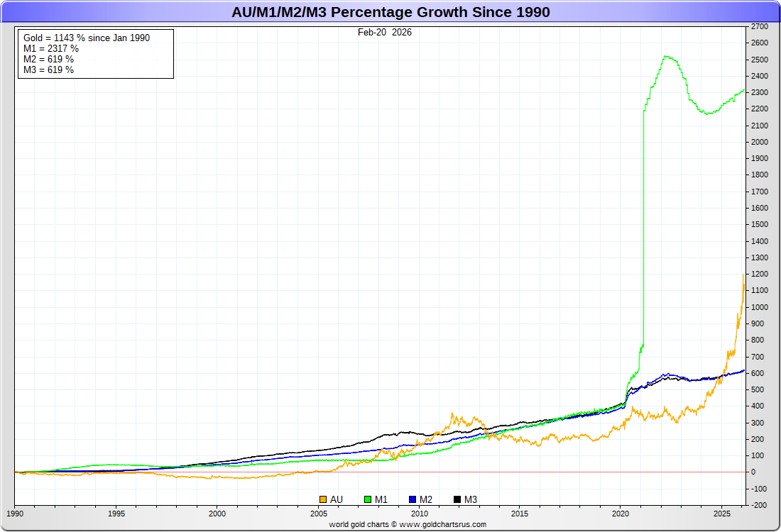The image size is (781, 532).
Task: Click the 2005 x-axis label
Action: (318, 514)
